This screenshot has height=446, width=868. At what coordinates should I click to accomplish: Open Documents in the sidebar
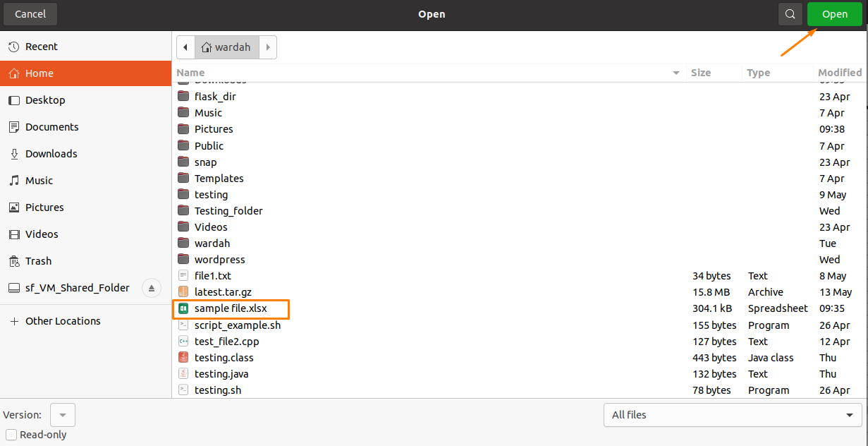86,127
